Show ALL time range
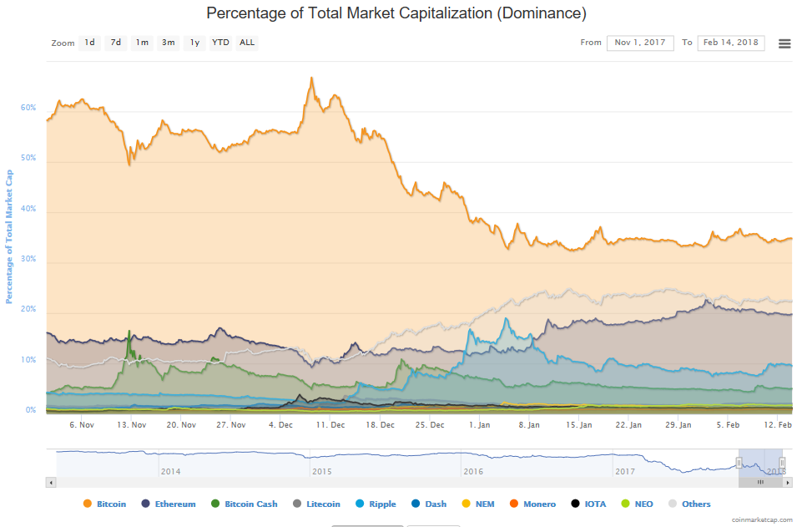The width and height of the screenshot is (812, 527). click(247, 43)
